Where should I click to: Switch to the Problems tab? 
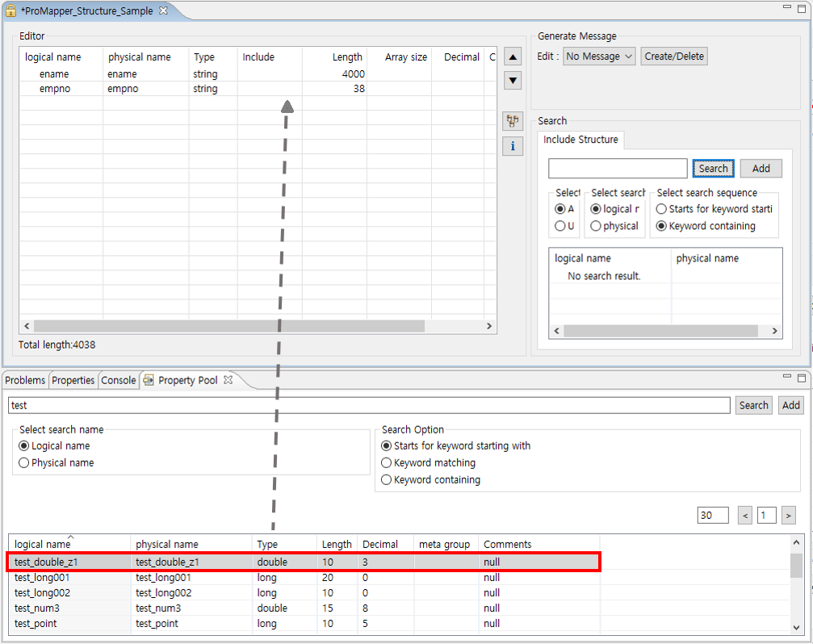[x=25, y=380]
